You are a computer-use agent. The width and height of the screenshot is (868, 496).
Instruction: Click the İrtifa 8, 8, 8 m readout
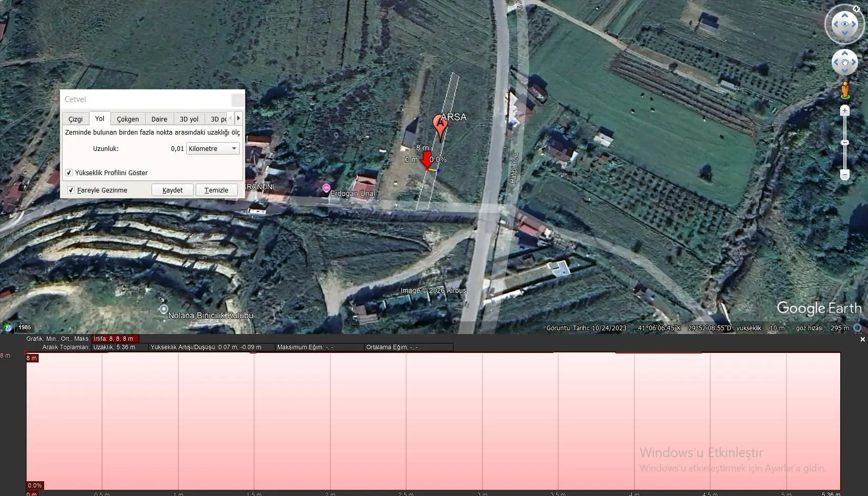(x=116, y=339)
